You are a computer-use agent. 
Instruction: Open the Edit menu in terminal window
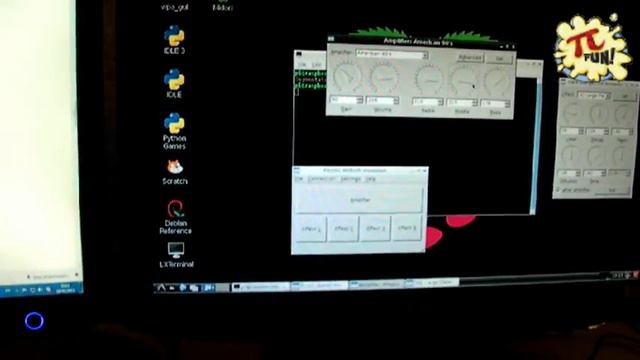(x=316, y=65)
